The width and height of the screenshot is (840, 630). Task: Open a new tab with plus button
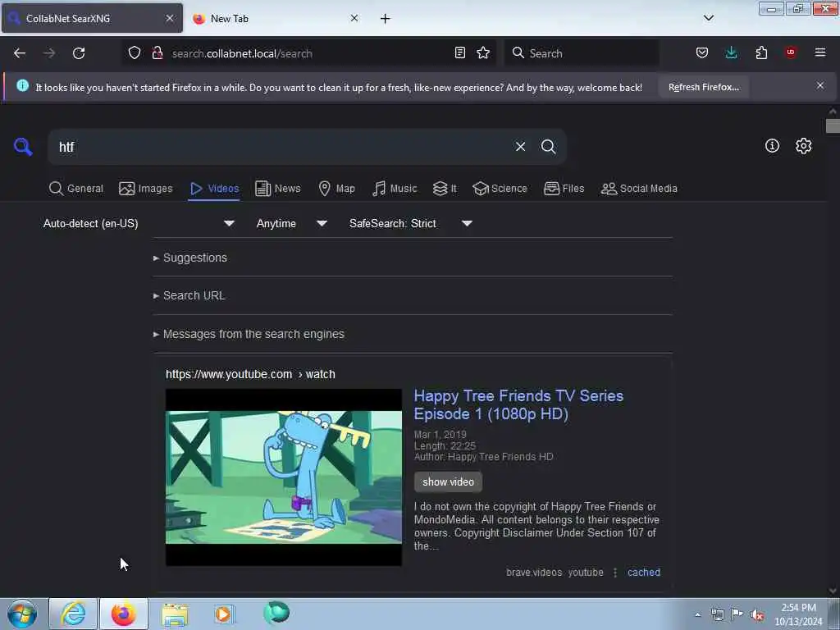tap(386, 19)
